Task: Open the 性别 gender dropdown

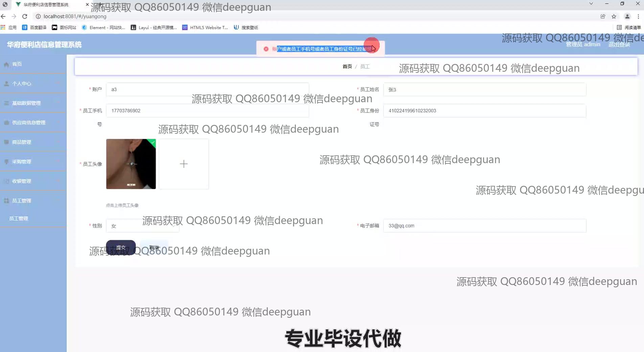Action: pos(142,226)
